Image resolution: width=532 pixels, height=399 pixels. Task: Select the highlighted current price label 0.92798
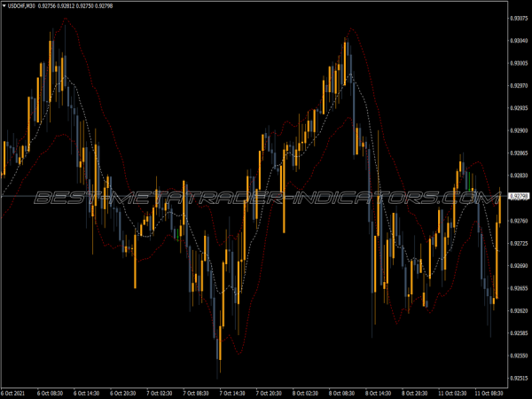point(518,196)
